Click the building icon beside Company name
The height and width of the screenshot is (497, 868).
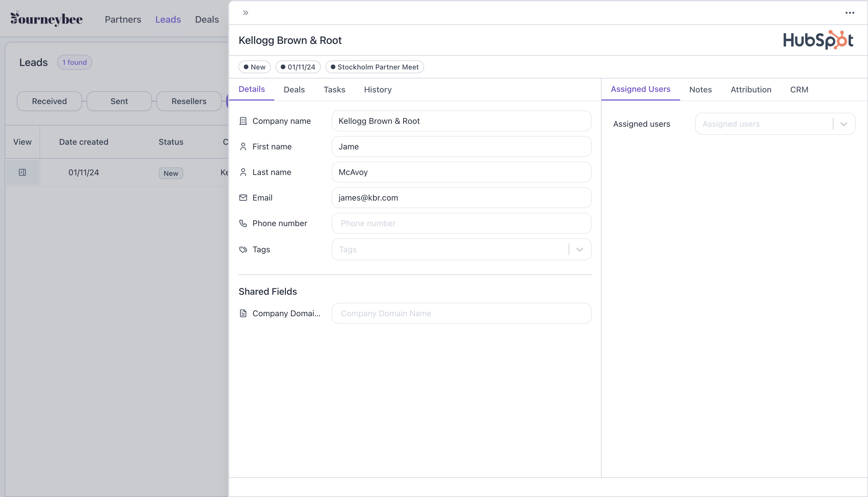(243, 121)
